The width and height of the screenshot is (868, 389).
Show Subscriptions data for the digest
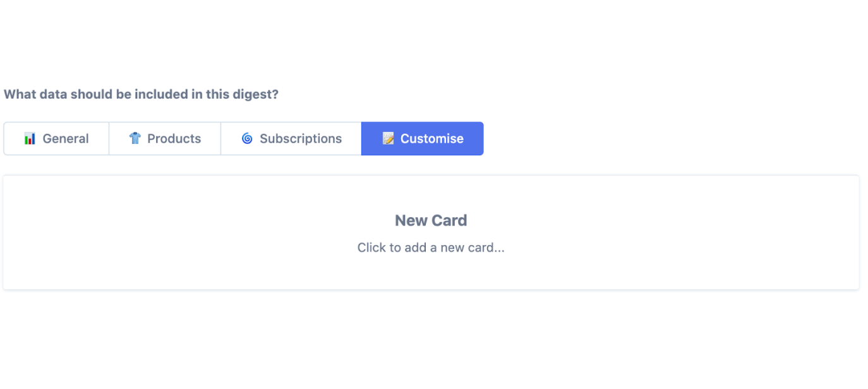[x=291, y=139]
